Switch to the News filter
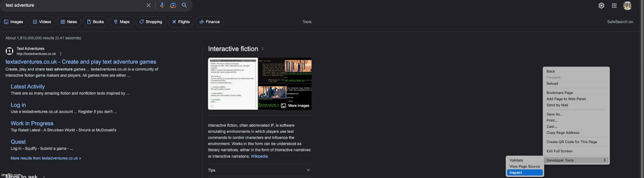The height and width of the screenshot is (178, 644). (x=69, y=22)
